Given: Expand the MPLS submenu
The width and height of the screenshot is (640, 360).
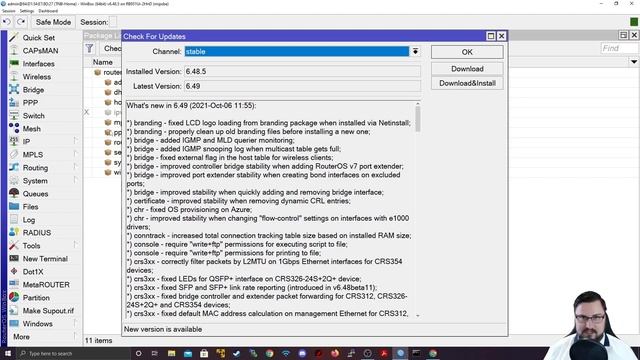Looking at the screenshot, I should (x=76, y=155).
